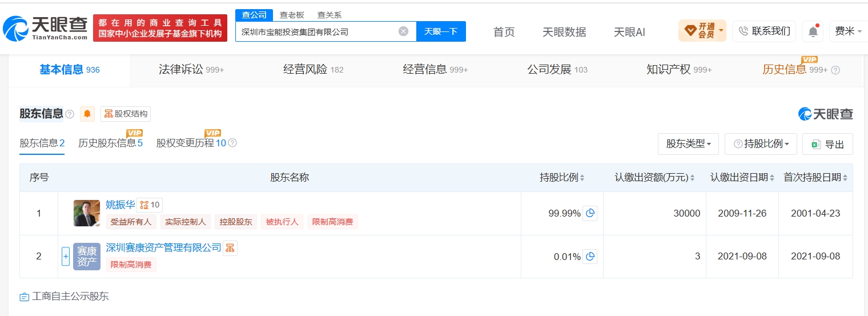Click the orange alert bell beside 股东信息
Viewport: 868px width, 316px height.
click(87, 114)
